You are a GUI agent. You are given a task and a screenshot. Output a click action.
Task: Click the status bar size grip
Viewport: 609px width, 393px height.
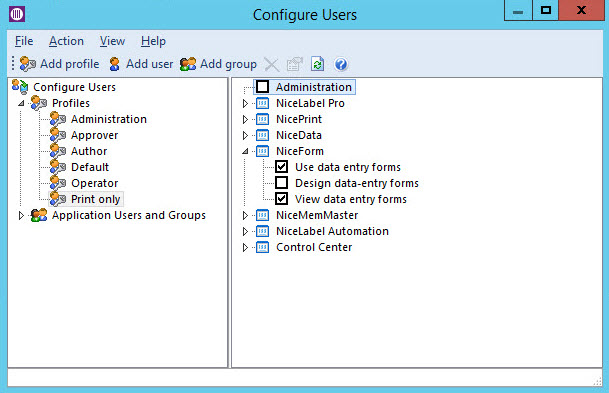pyautogui.click(x=597, y=382)
